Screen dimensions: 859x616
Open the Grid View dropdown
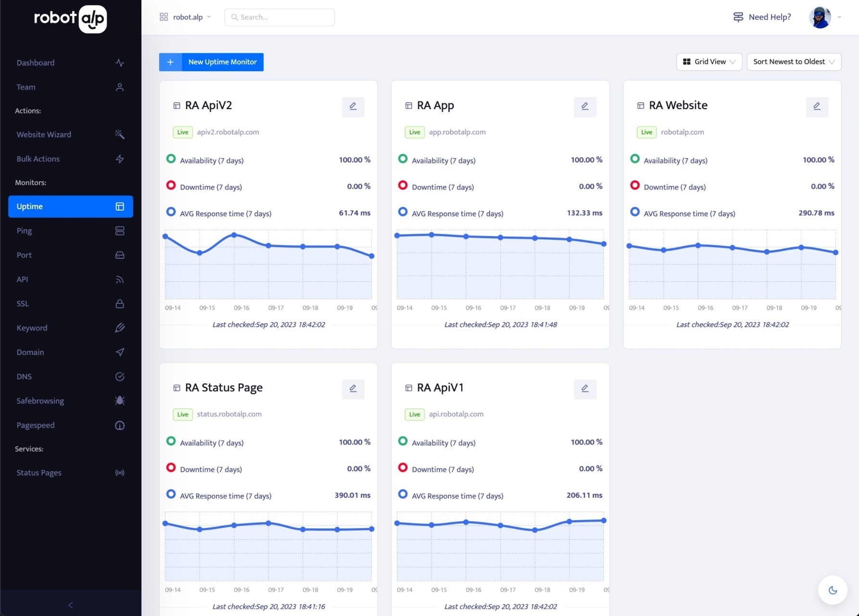click(709, 62)
